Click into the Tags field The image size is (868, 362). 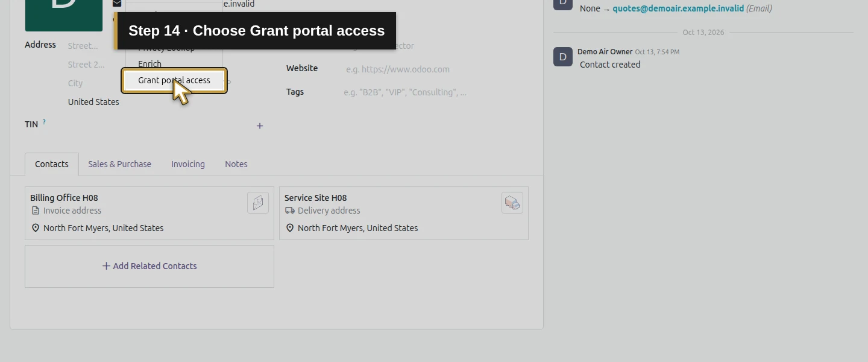[x=434, y=92]
